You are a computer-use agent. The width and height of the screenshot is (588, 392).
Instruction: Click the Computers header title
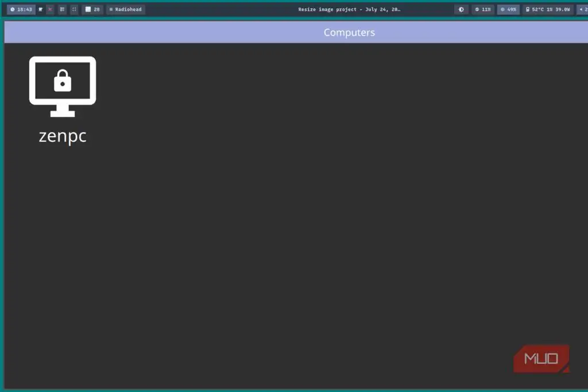(x=349, y=33)
